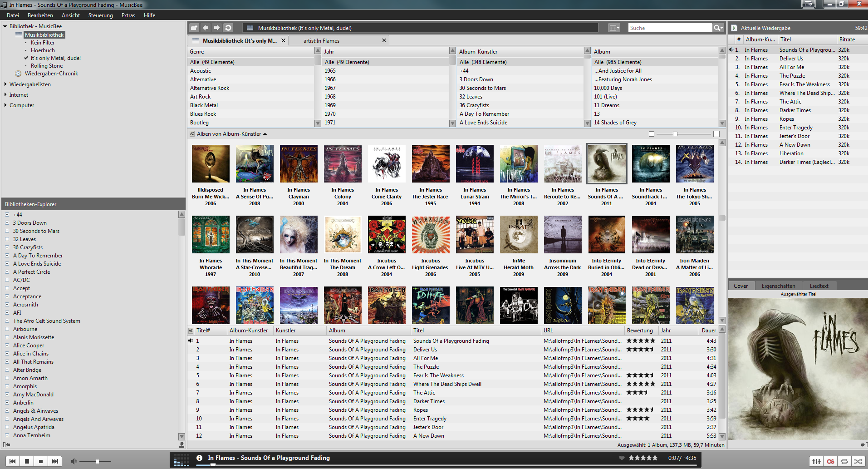Open Iron Maiden A Matter of Life album cover
The width and height of the screenshot is (868, 469).
(x=695, y=235)
